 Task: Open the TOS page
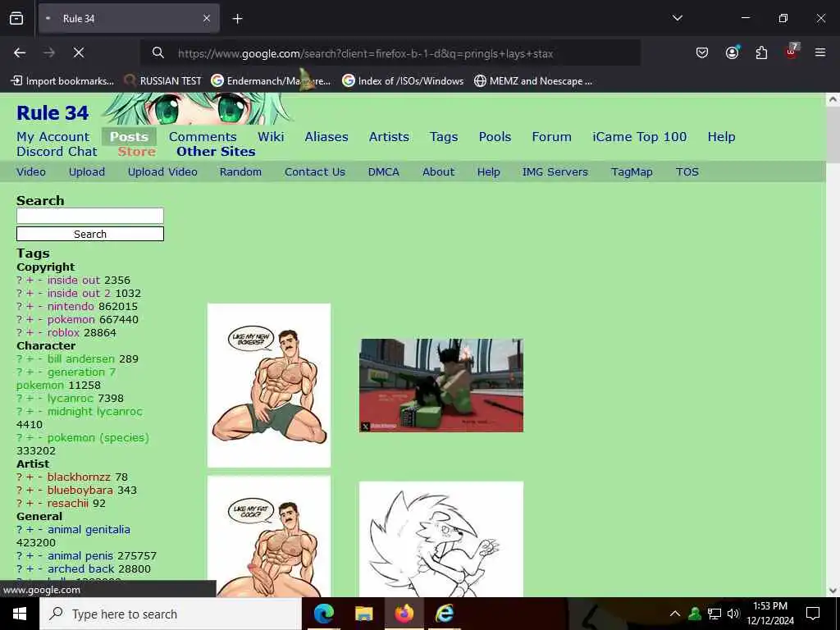687,172
